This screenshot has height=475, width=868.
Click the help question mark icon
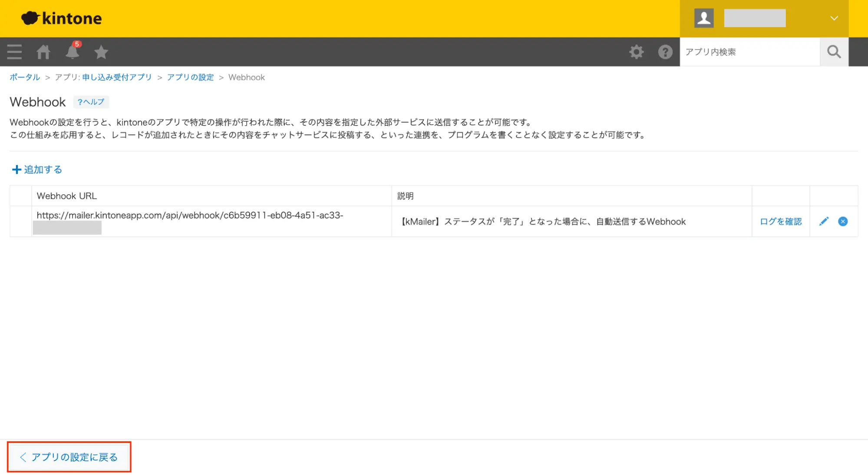click(x=665, y=52)
